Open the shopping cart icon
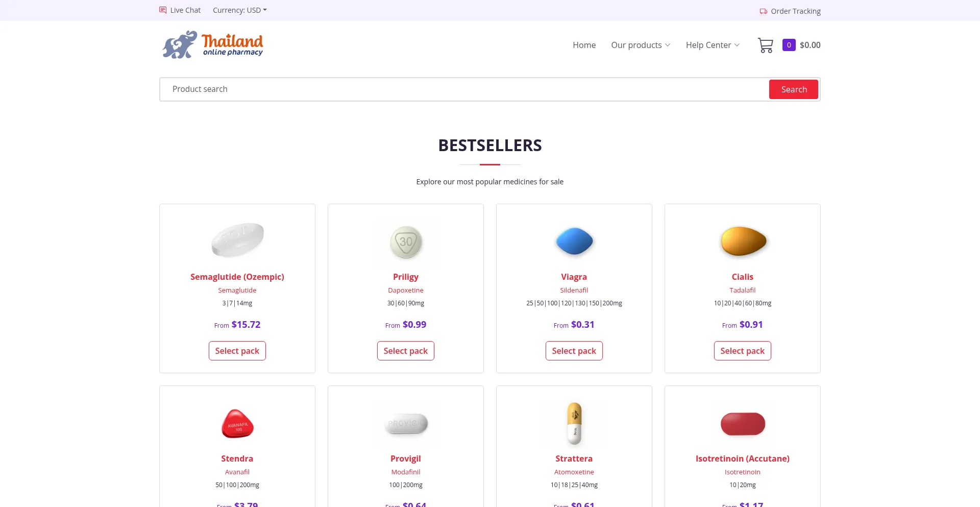The image size is (980, 507). pos(765,45)
